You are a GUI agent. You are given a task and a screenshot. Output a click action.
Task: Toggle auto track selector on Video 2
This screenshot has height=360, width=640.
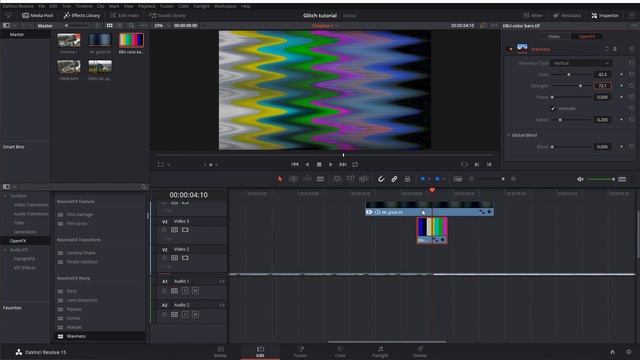pyautogui.click(x=175, y=258)
